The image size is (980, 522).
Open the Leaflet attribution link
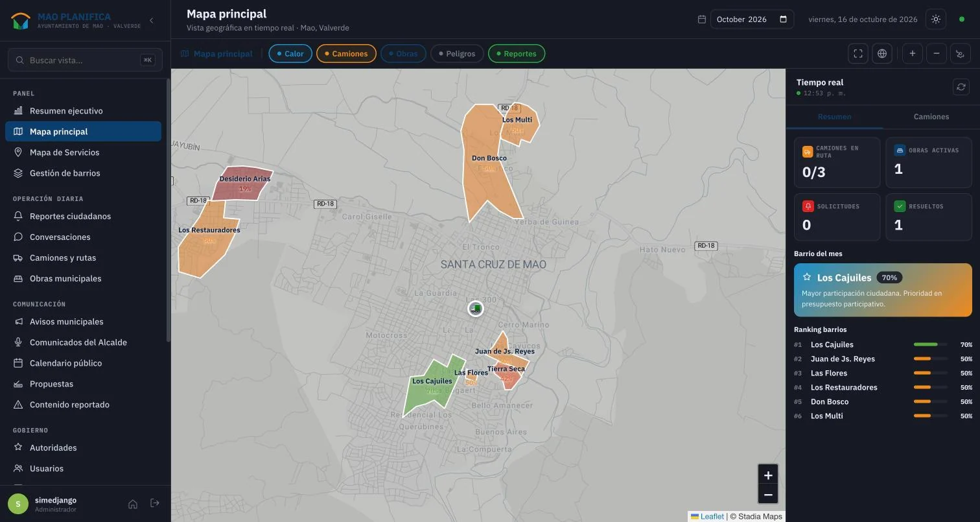pyautogui.click(x=707, y=517)
